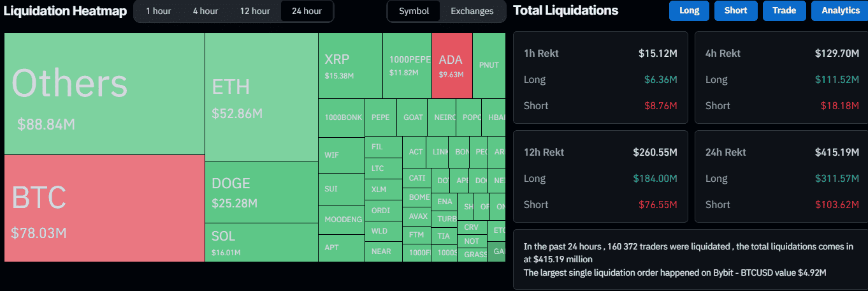
Task: Open the XRP heatmap tile
Action: (350, 66)
